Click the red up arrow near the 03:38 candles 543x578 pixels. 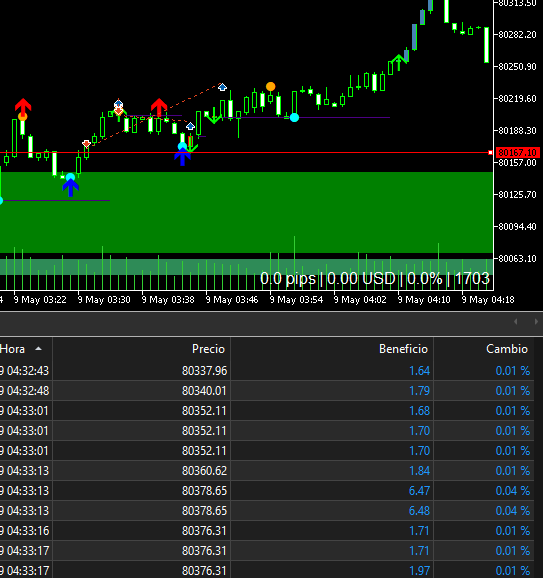[x=159, y=107]
